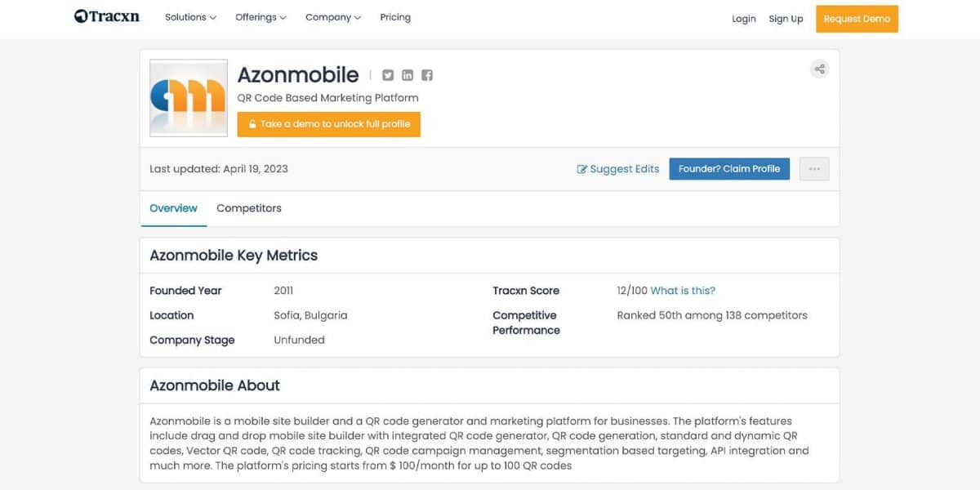The width and height of the screenshot is (980, 490).
Task: Select the Overview tab
Action: [173, 208]
